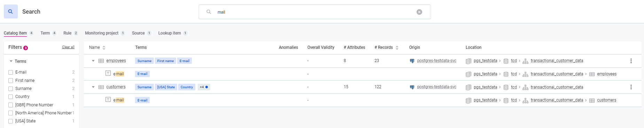
Task: Click the PostgreSQL icon in customers origin
Action: coord(412,87)
